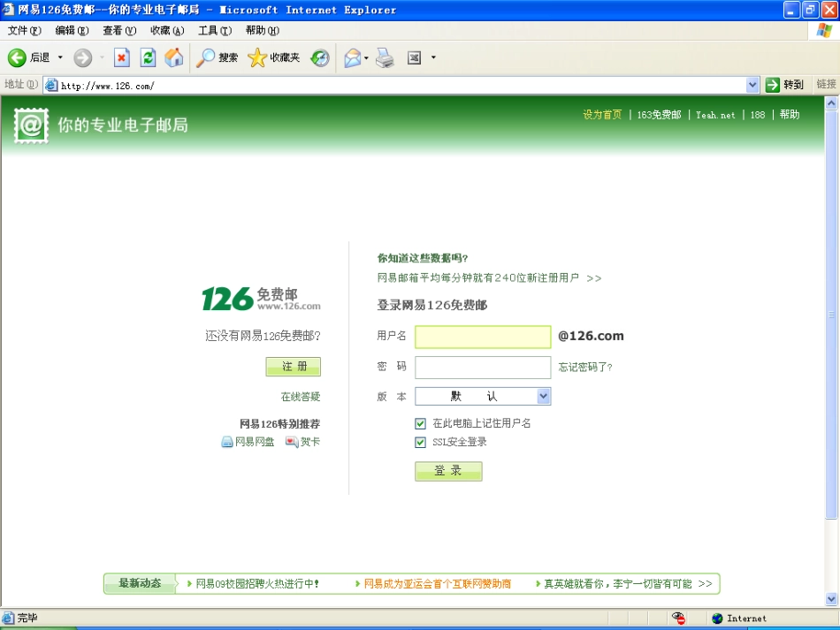Print the page with the printer icon
This screenshot has width=840, height=630.
tap(385, 57)
